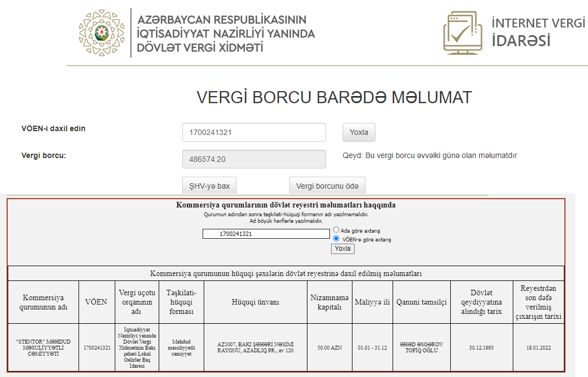This screenshot has width=588, height=377.
Task: Click the ƏHƏD ƏSGƏROV TOFİQ OĞLU cell
Action: 422,347
